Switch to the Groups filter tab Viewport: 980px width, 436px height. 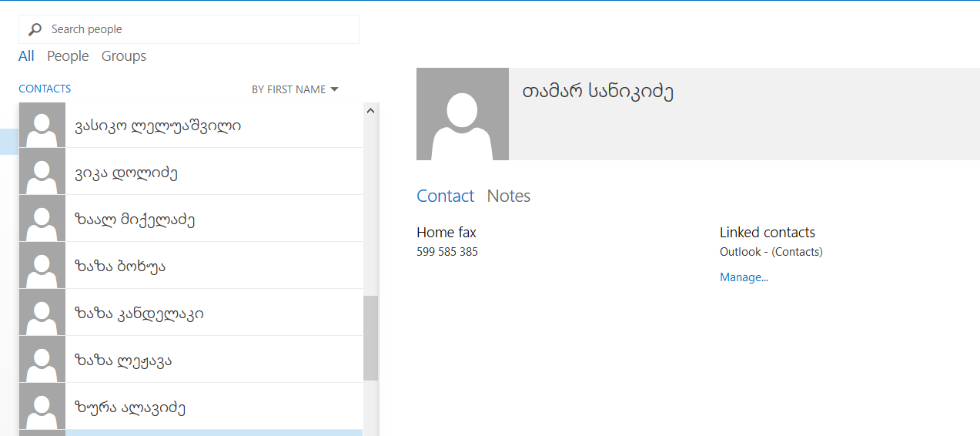click(x=123, y=56)
